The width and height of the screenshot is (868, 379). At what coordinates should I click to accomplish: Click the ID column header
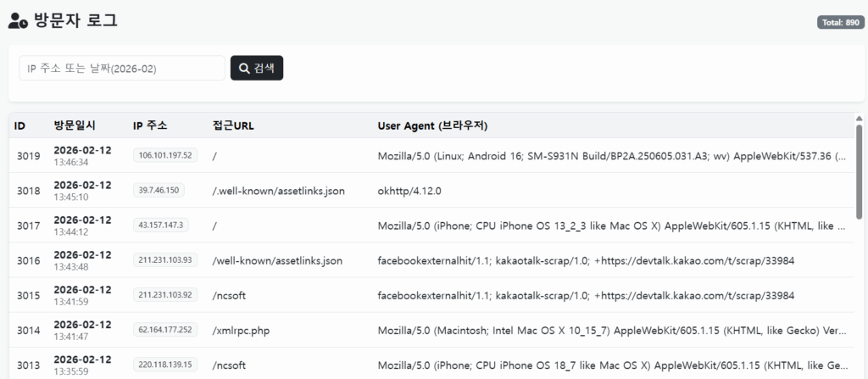pyautogui.click(x=20, y=125)
